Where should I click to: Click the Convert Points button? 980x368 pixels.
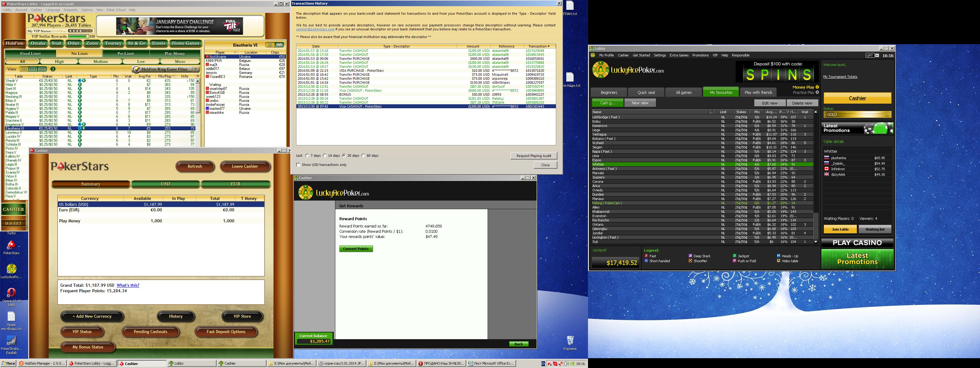point(356,249)
